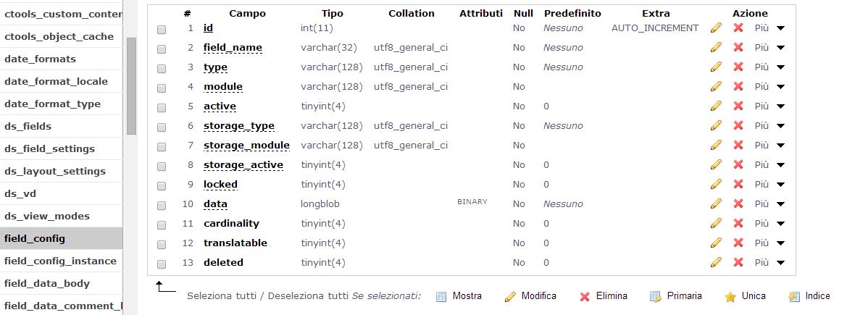Click the Unica star icon
This screenshot has height=315, width=868.
pos(730,297)
